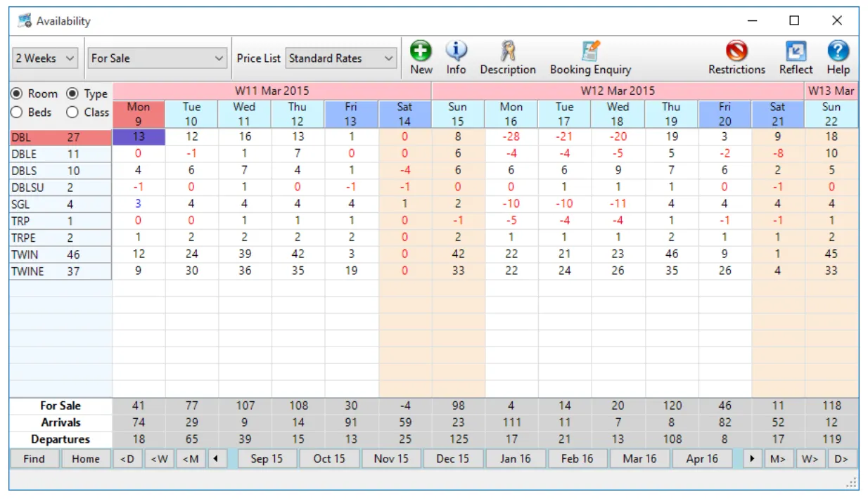Open the Find dialog
The height and width of the screenshot is (499, 868).
coord(34,458)
